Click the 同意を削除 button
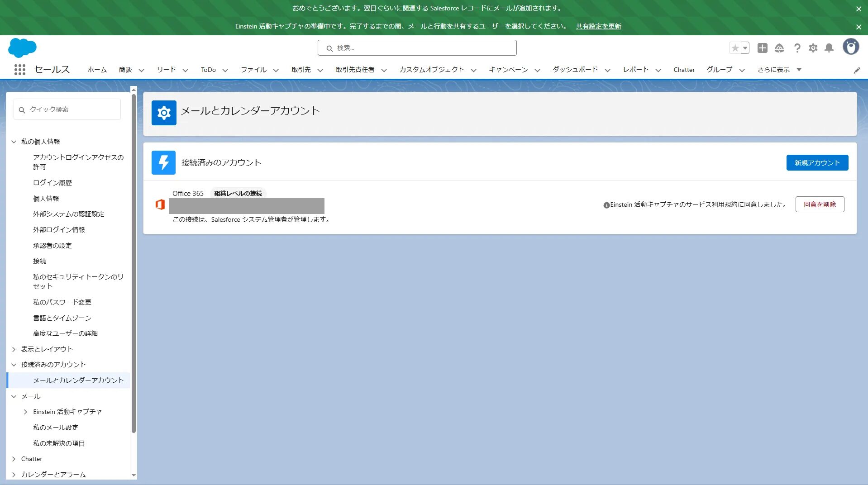Image resolution: width=868 pixels, height=485 pixels. click(x=820, y=204)
